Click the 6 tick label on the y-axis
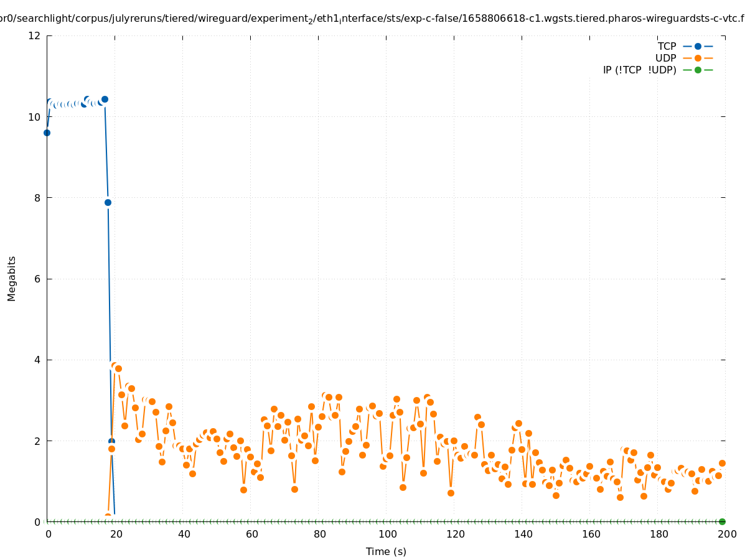The image size is (745, 560). point(37,279)
